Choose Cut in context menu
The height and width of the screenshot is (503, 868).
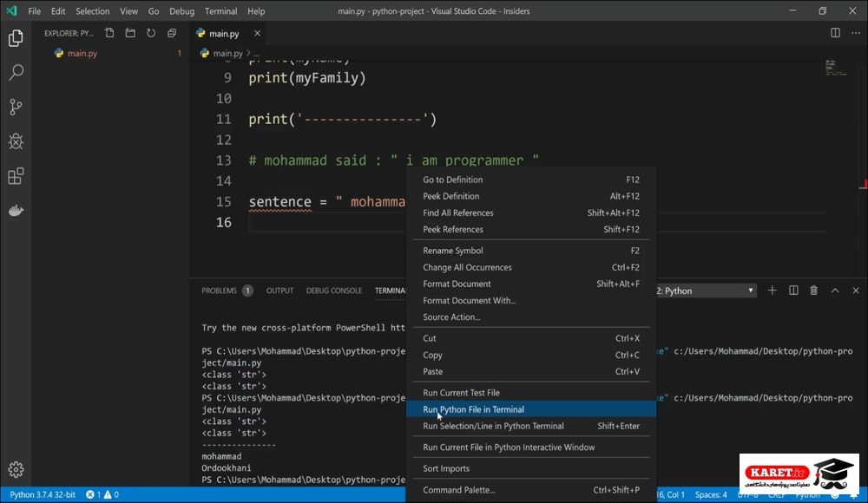(x=531, y=338)
